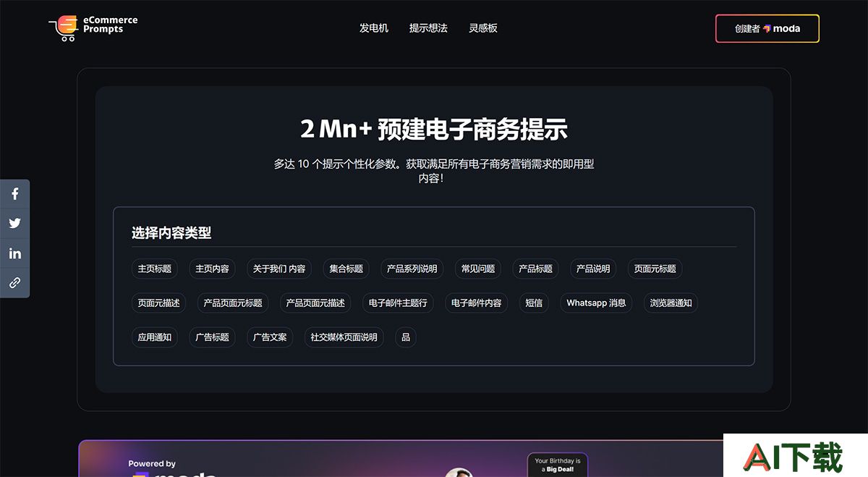Pick the 产品说明 content type
The image size is (868, 477).
tap(593, 269)
